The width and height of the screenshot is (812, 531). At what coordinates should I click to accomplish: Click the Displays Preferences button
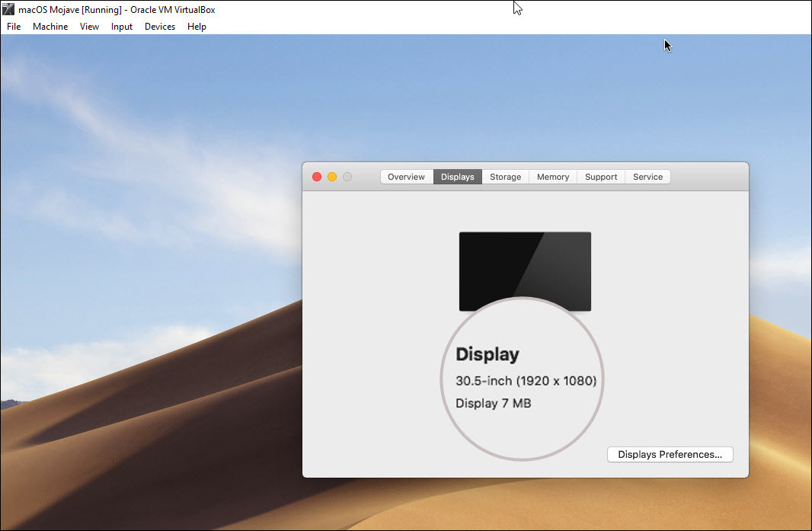tap(670, 454)
